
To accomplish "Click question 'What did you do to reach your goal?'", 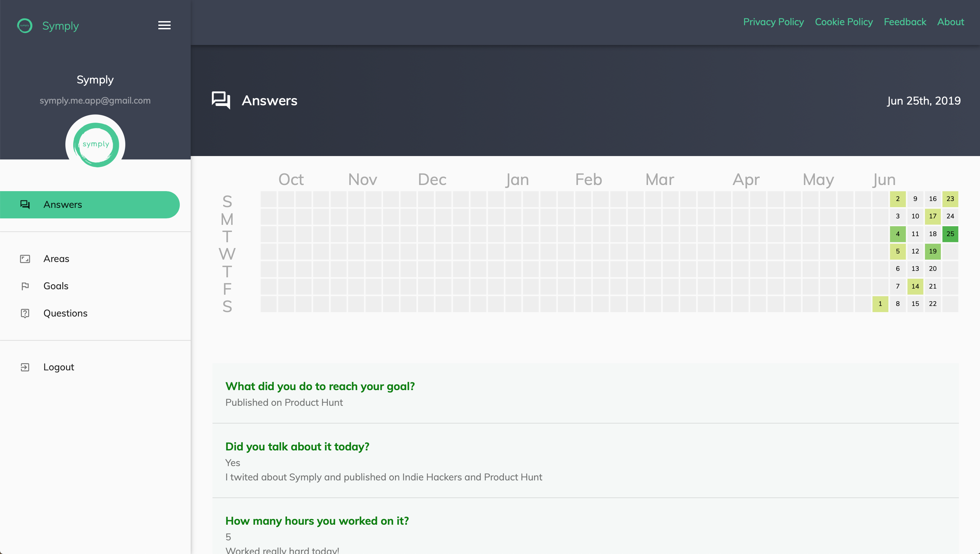I will point(320,386).
